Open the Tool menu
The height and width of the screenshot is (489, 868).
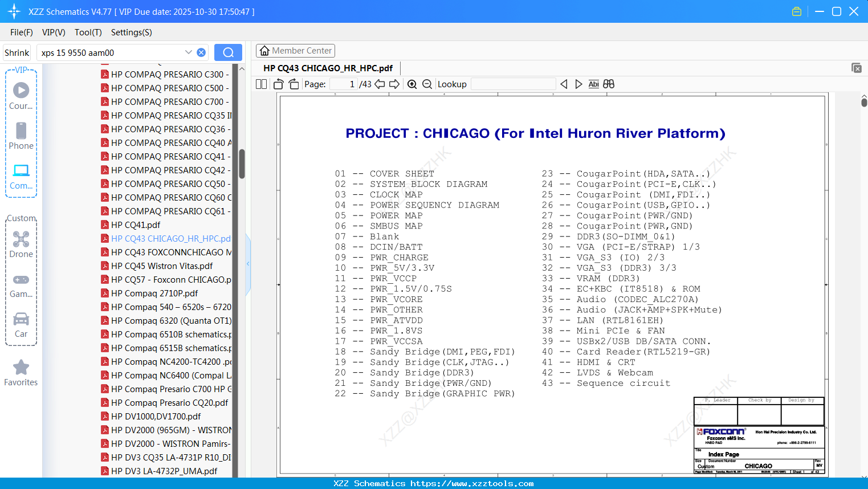(x=88, y=32)
